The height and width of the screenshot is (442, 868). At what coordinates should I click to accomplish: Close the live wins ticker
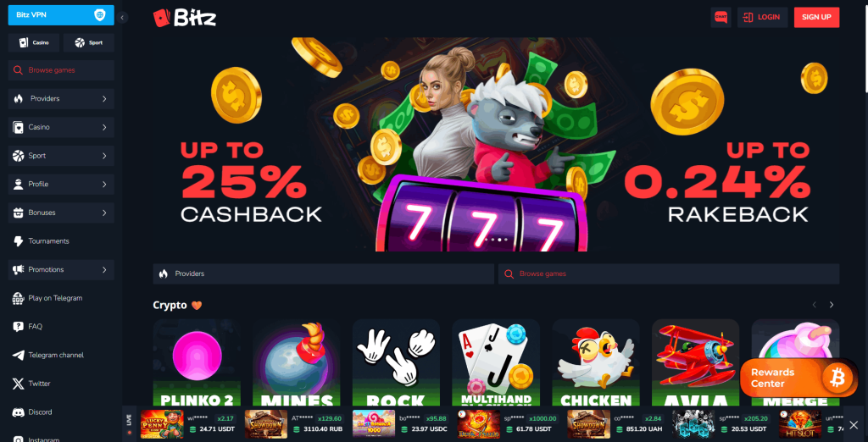tap(854, 425)
